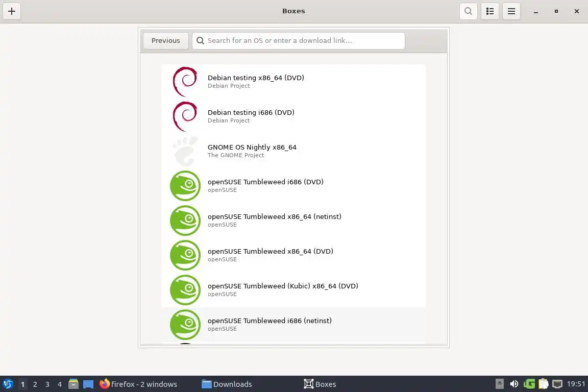This screenshot has height=392, width=588.
Task: Click the magnifier icon inside search field
Action: coord(200,40)
